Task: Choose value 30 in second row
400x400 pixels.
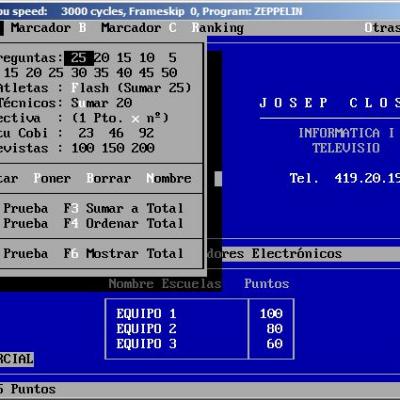Action: (x=79, y=73)
